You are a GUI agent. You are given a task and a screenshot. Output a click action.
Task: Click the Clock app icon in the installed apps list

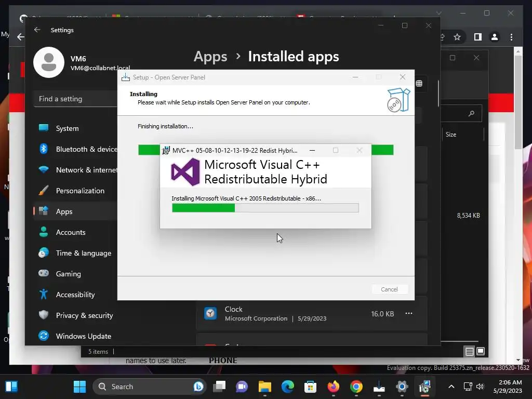[x=210, y=313]
